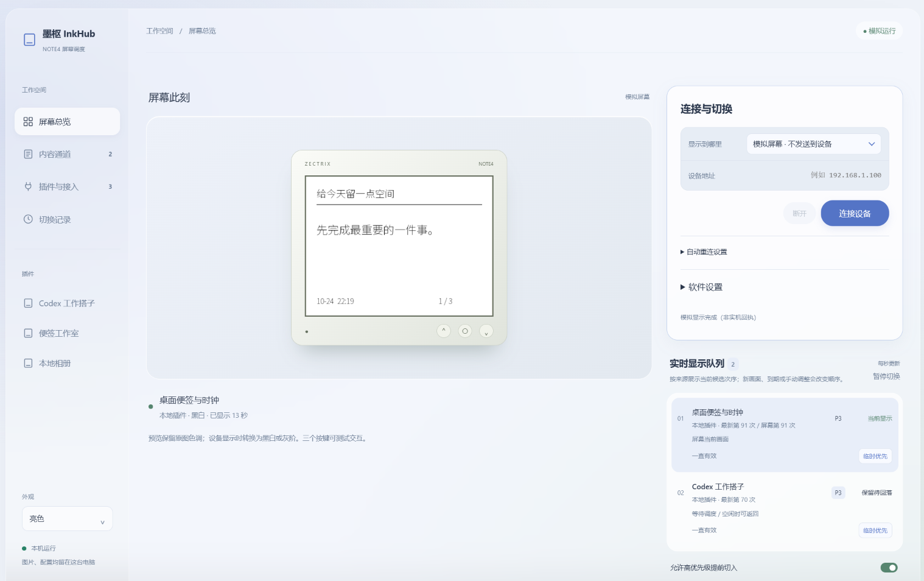Click the 便签工作室 plugin icon
This screenshot has width=924, height=581.
[28, 333]
